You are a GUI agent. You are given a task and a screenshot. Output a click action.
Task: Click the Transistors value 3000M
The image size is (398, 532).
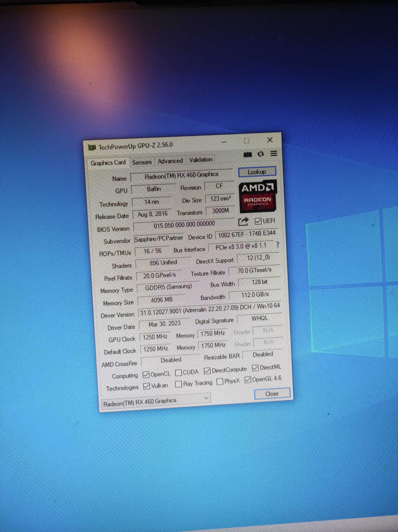220,211
